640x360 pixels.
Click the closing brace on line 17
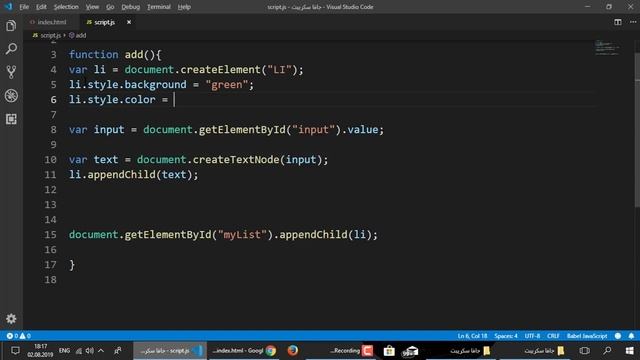(x=72, y=264)
